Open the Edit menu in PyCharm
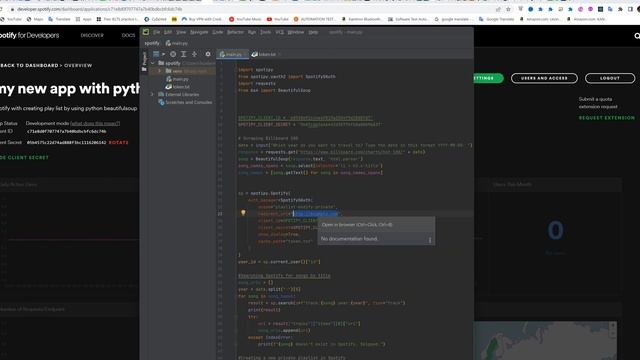 (x=168, y=32)
